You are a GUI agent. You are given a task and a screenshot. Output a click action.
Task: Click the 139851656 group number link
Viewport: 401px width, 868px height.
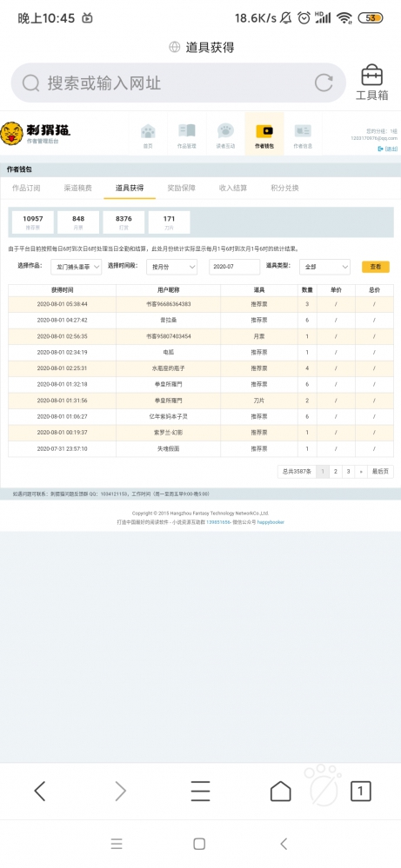pos(218,522)
